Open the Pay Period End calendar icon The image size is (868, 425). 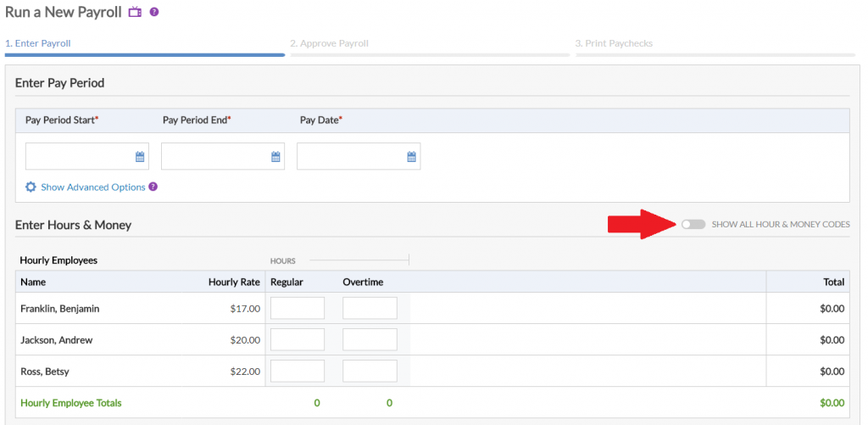pyautogui.click(x=275, y=157)
